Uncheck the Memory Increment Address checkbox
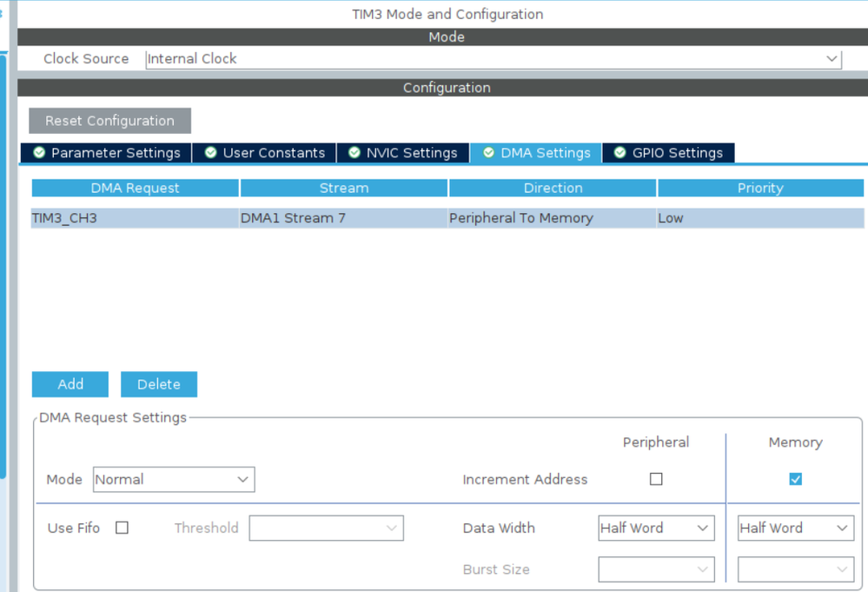868x592 pixels. [796, 479]
